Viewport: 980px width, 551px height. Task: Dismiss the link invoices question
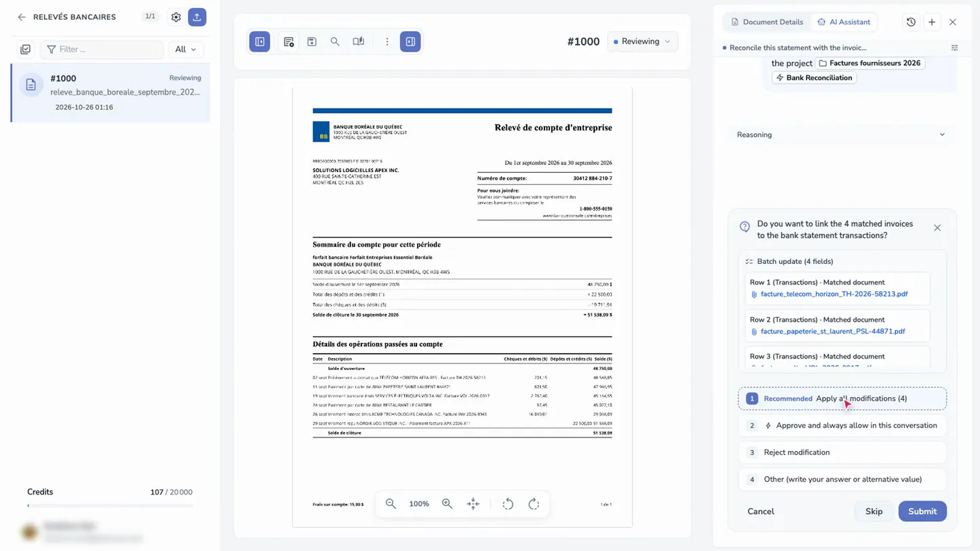[937, 228]
